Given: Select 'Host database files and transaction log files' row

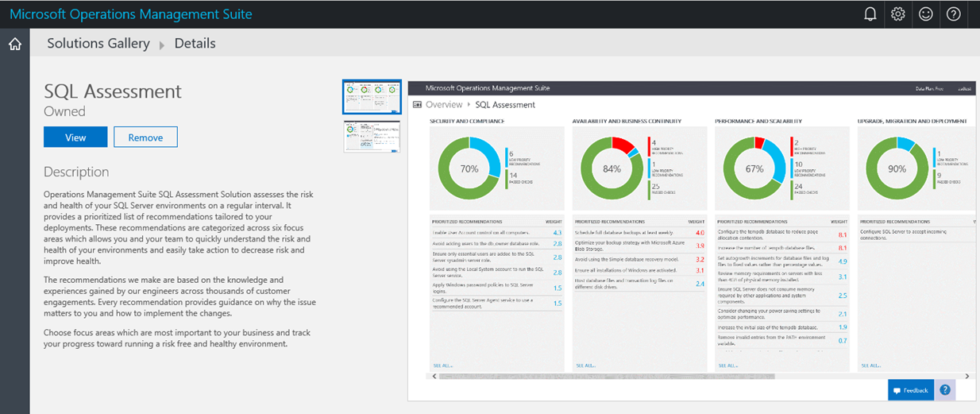Looking at the screenshot, I should pos(639,284).
